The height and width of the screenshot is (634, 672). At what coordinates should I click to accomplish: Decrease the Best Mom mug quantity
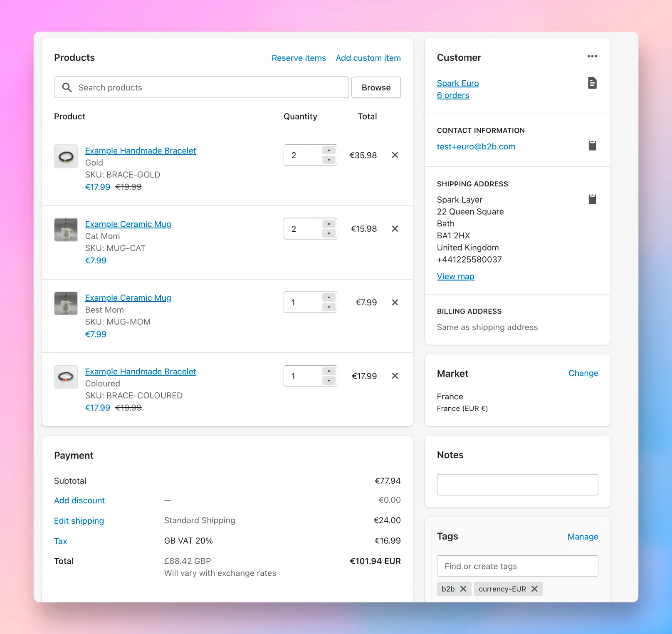point(329,307)
